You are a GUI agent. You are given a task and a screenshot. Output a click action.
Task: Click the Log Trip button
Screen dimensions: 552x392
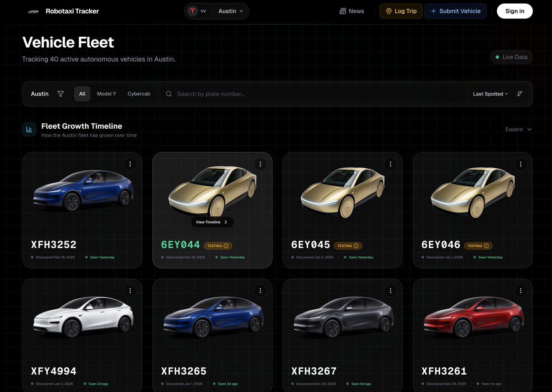click(401, 11)
